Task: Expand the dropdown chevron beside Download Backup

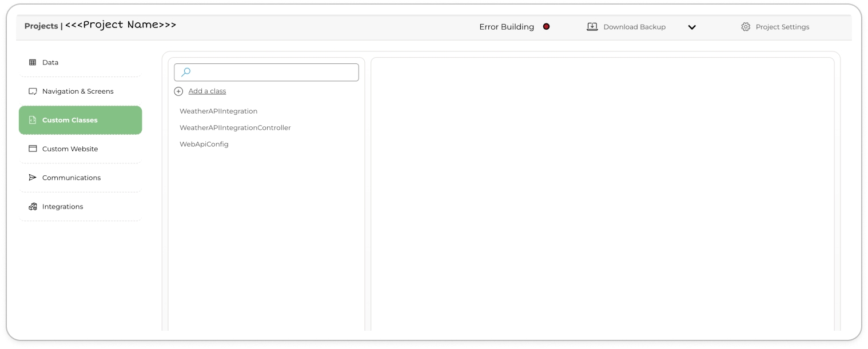Action: pyautogui.click(x=692, y=27)
